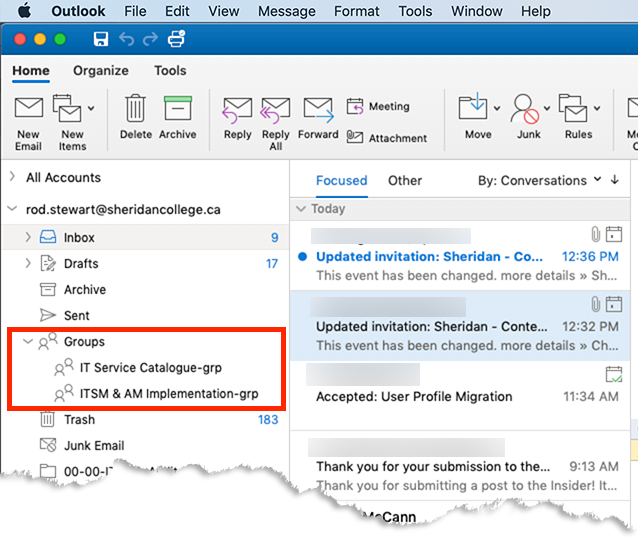Click the Undo arrow icon

[127, 39]
